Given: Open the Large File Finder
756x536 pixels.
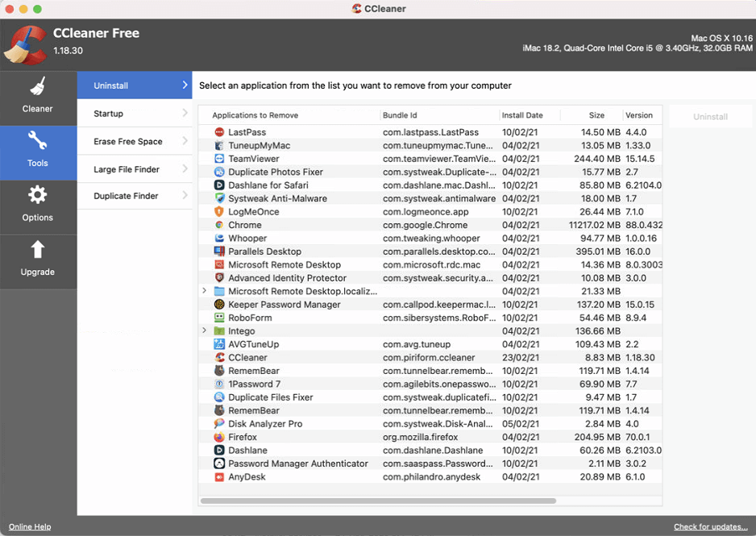Looking at the screenshot, I should (134, 168).
